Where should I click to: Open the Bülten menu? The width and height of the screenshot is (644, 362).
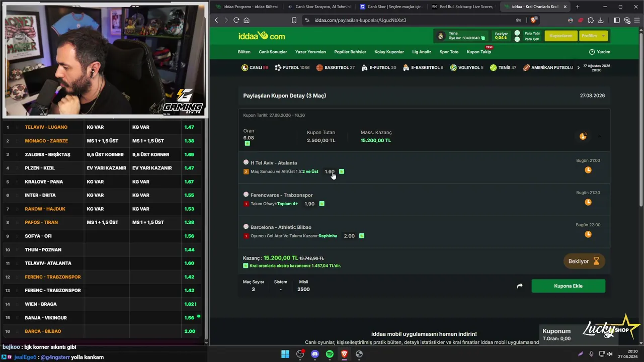point(244,52)
